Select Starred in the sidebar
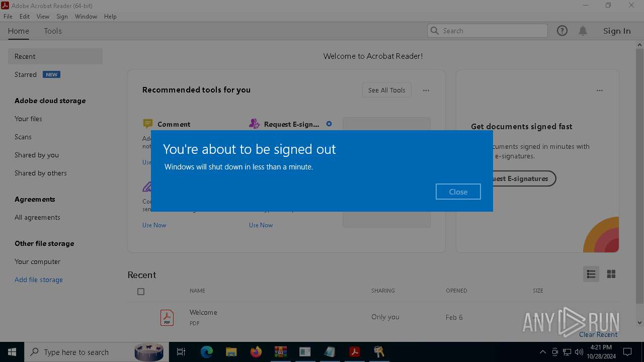This screenshot has height=362, width=644. (26, 74)
